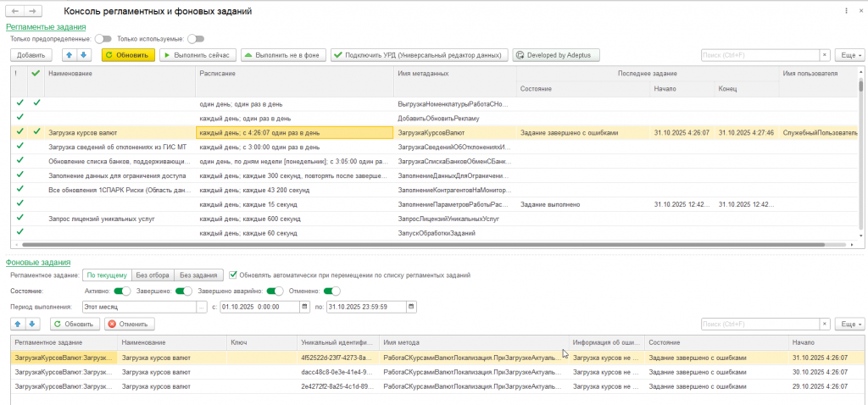The image size is (868, 405).
Task: Disable the 'Завершено аварийно' state toggle
Action: (275, 291)
